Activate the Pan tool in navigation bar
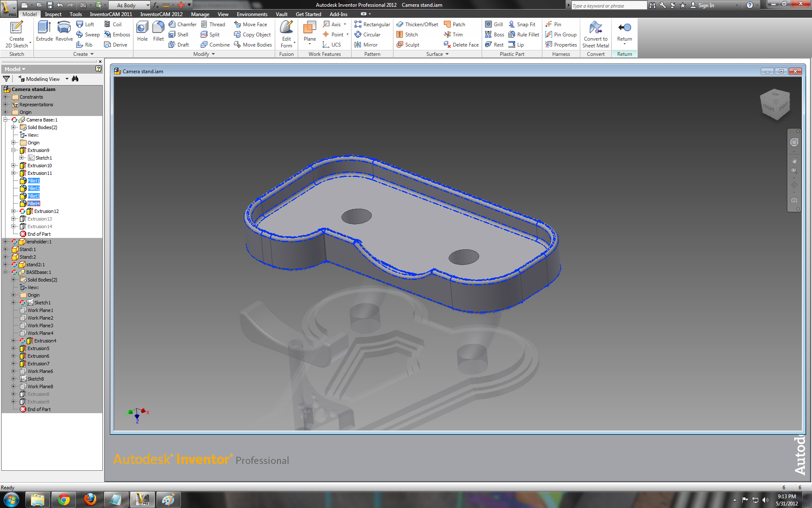 pos(794,160)
